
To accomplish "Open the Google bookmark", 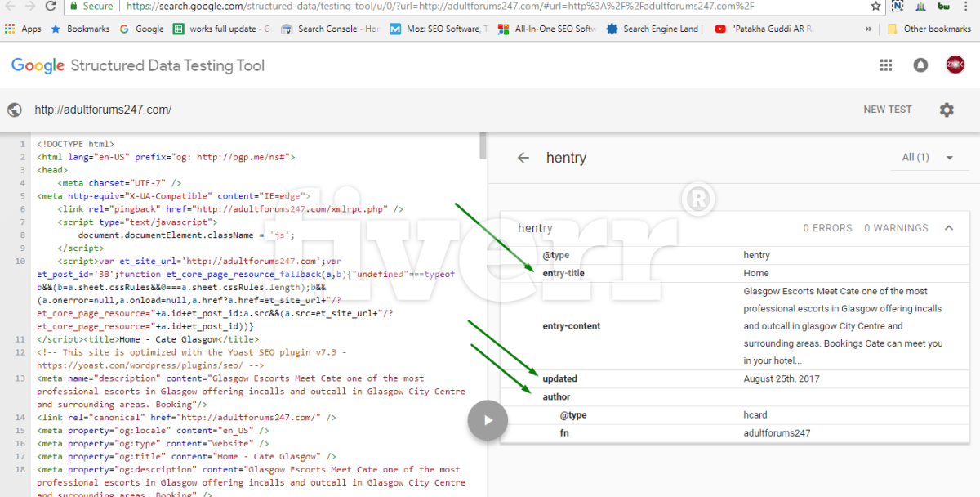I will [x=141, y=29].
